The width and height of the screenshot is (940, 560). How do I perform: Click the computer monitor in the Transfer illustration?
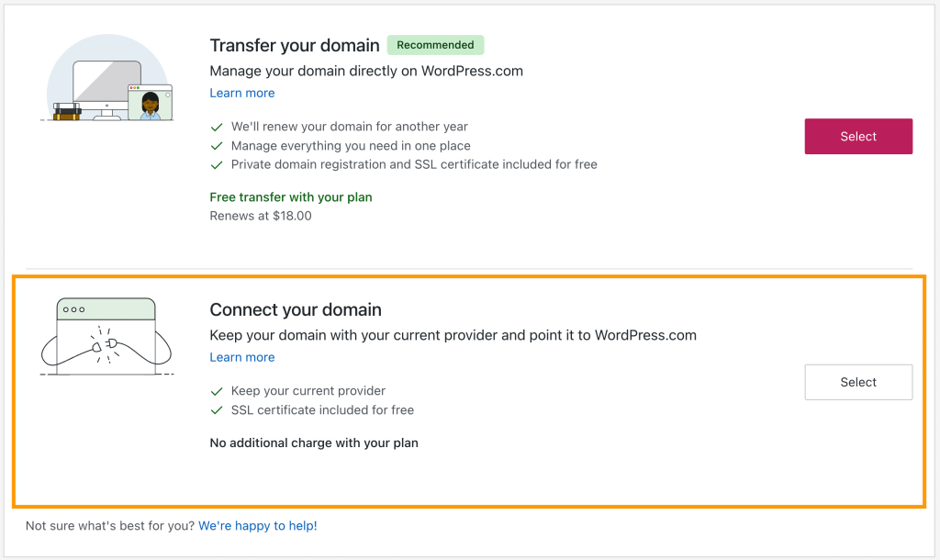pos(106,84)
